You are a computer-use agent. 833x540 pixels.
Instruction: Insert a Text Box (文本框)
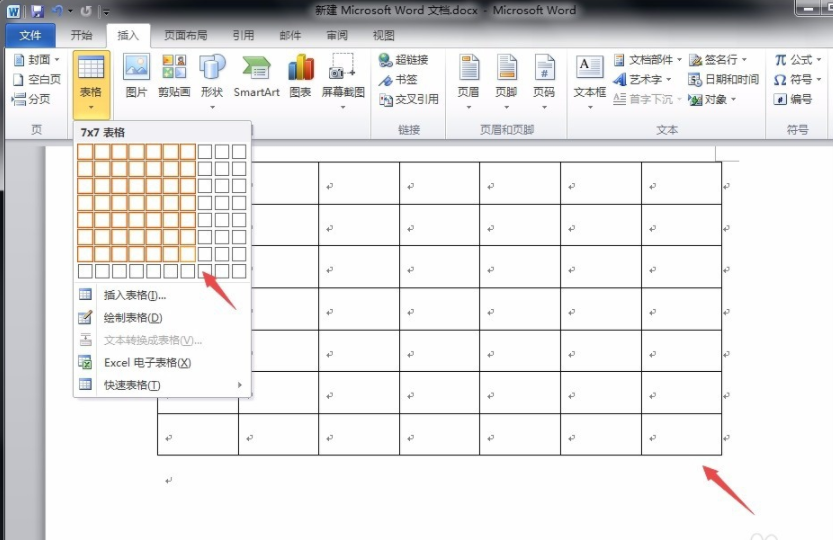click(590, 81)
